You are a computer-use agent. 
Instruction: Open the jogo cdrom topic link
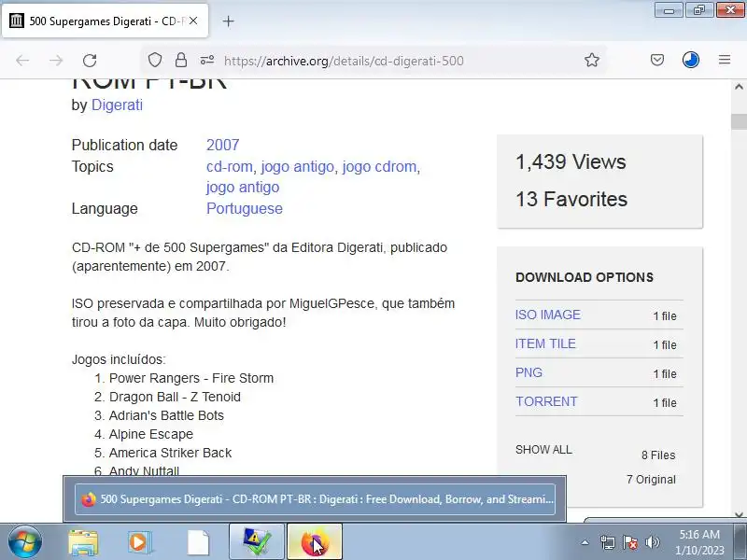pyautogui.click(x=379, y=167)
